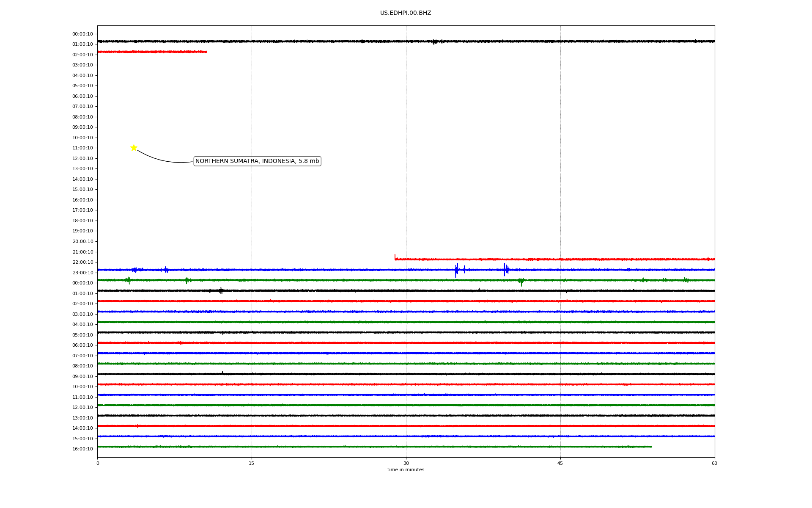Click the 60 minute x-axis tick label
The width and height of the screenshot is (812, 508).
tap(714, 463)
